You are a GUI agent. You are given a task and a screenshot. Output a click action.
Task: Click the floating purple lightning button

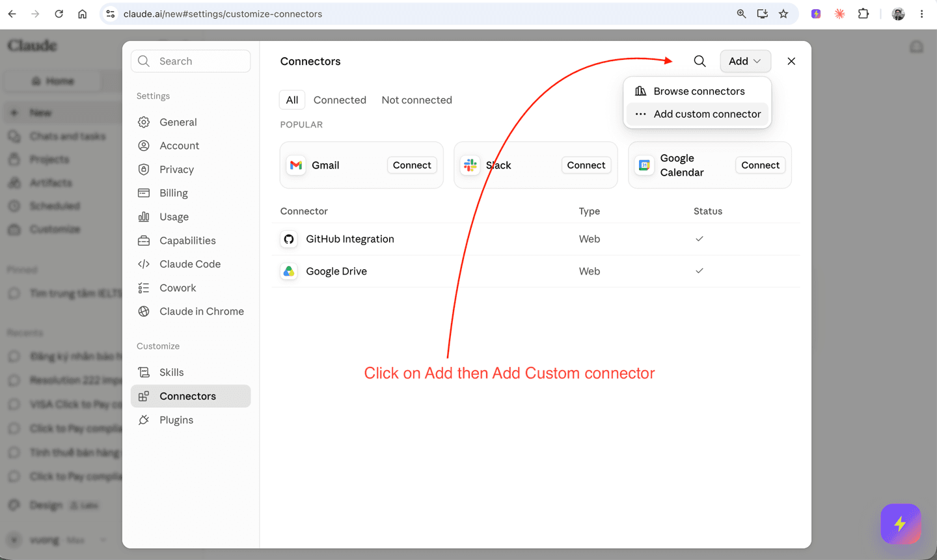pyautogui.click(x=901, y=524)
